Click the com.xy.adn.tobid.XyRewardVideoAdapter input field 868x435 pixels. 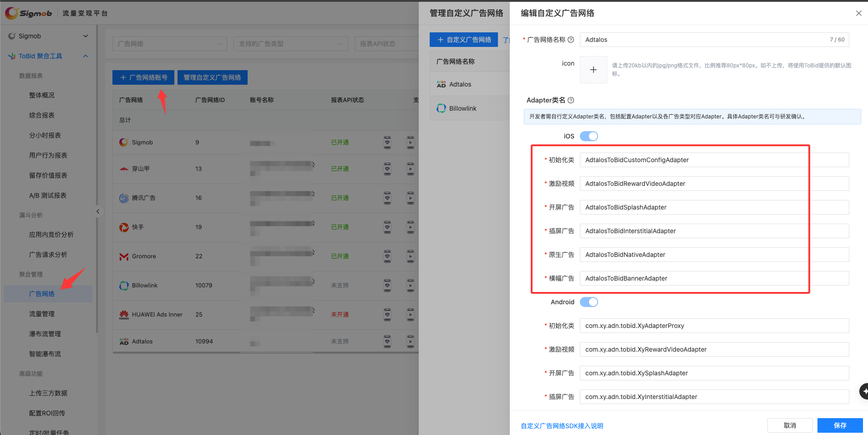click(x=715, y=349)
